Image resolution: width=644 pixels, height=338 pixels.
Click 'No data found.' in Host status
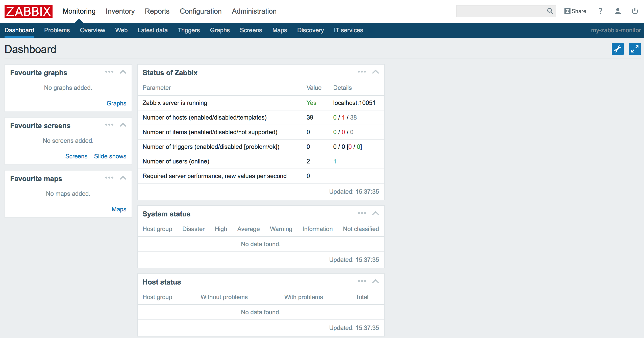pos(261,312)
